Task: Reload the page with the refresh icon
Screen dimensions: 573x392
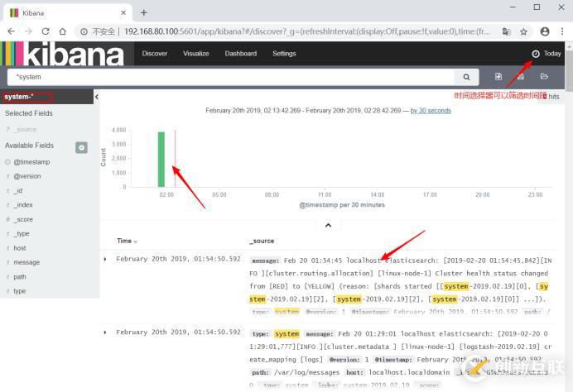Action: point(46,31)
